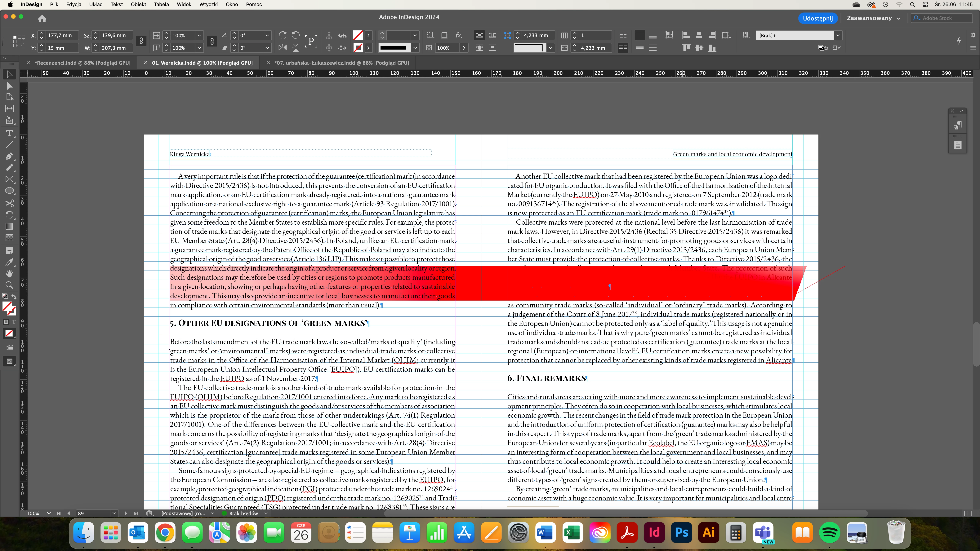Expand the [Brak]+ object style dropdown
The image size is (980, 551).
pyautogui.click(x=838, y=35)
